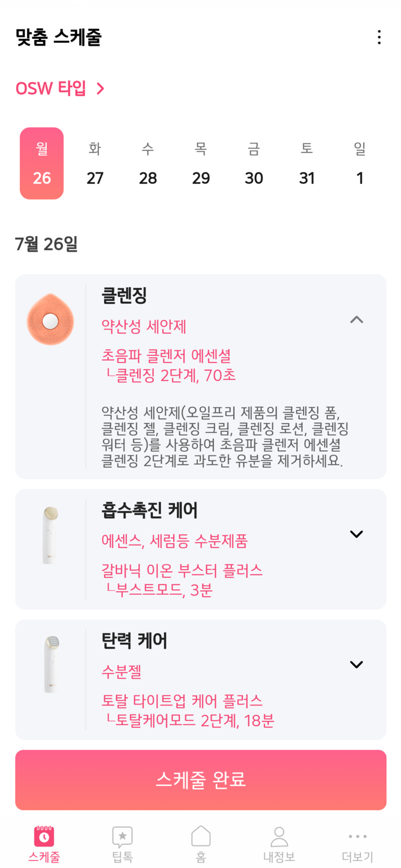Select Sunday, the 1st, in the date row

[x=360, y=163]
